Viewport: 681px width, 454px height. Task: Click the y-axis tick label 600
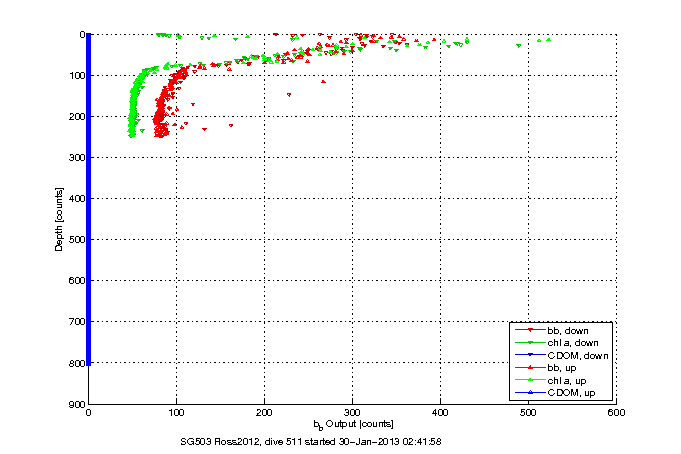[x=76, y=281]
